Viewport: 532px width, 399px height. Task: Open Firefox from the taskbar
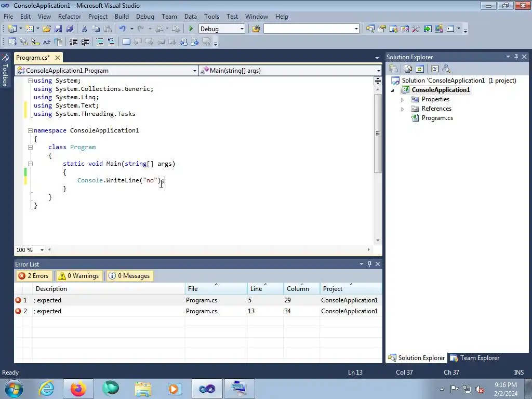(78, 389)
